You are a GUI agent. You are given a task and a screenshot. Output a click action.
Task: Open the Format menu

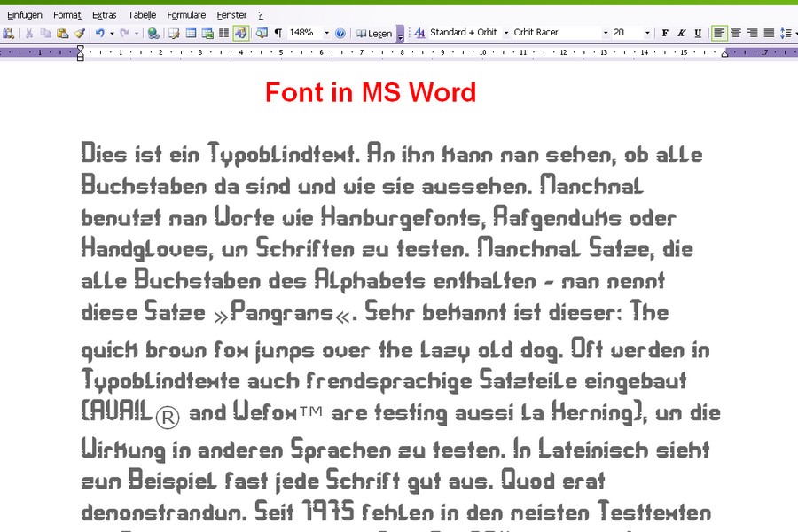67,15
